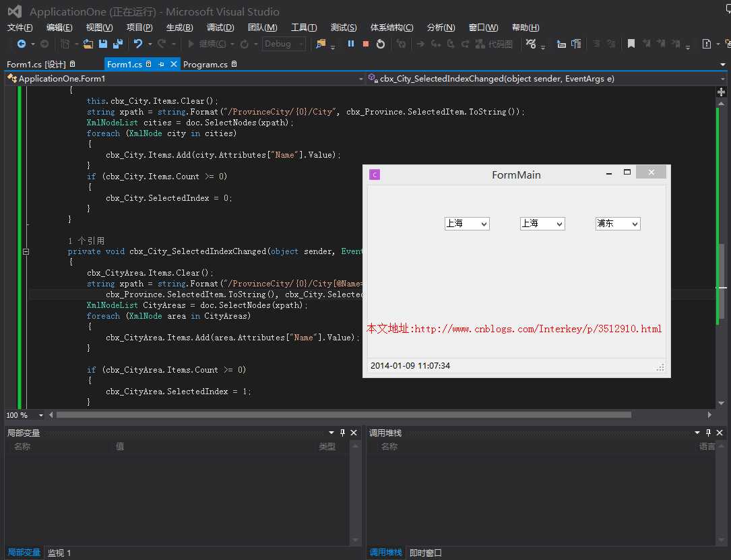
Task: Click the Navigate Backward arrow icon
Action: (22, 44)
